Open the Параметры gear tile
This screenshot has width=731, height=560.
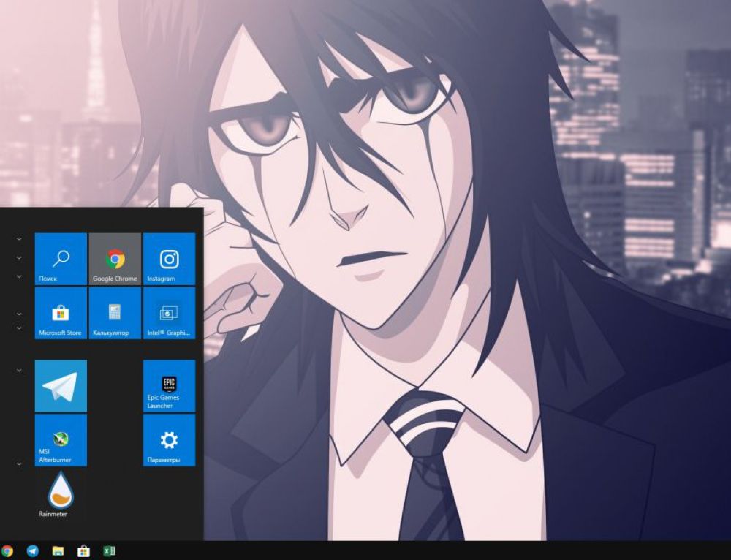point(168,439)
